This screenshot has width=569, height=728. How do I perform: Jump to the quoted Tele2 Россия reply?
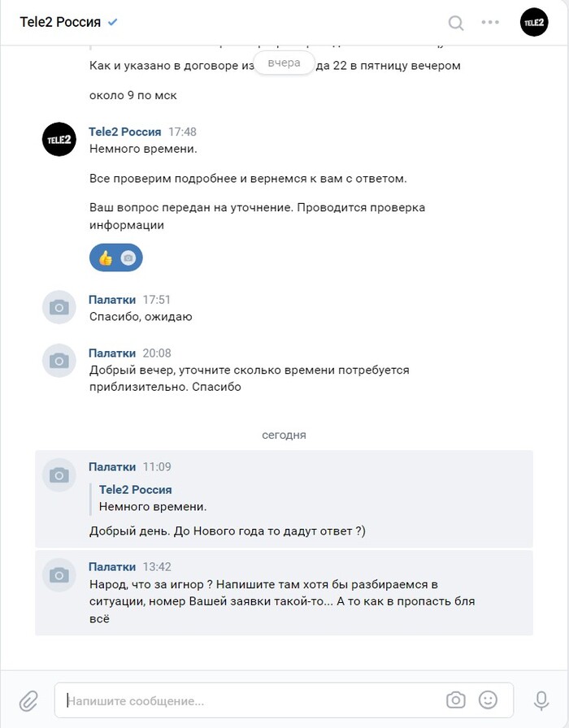[x=154, y=498]
